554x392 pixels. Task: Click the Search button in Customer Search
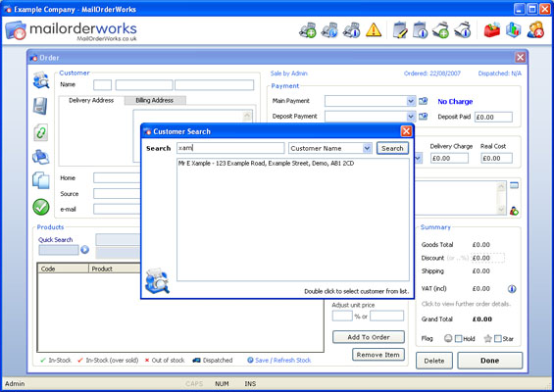(x=392, y=148)
